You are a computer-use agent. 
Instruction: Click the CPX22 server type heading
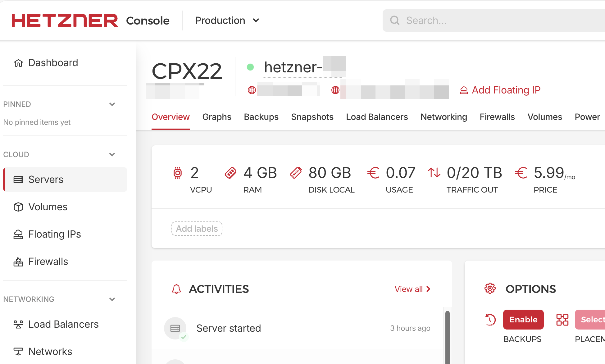(x=187, y=71)
